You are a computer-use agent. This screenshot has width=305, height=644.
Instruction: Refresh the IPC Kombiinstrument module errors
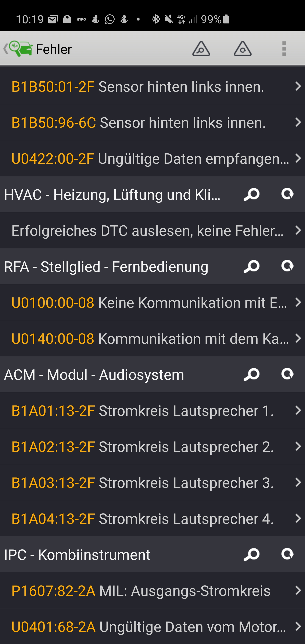pyautogui.click(x=287, y=554)
